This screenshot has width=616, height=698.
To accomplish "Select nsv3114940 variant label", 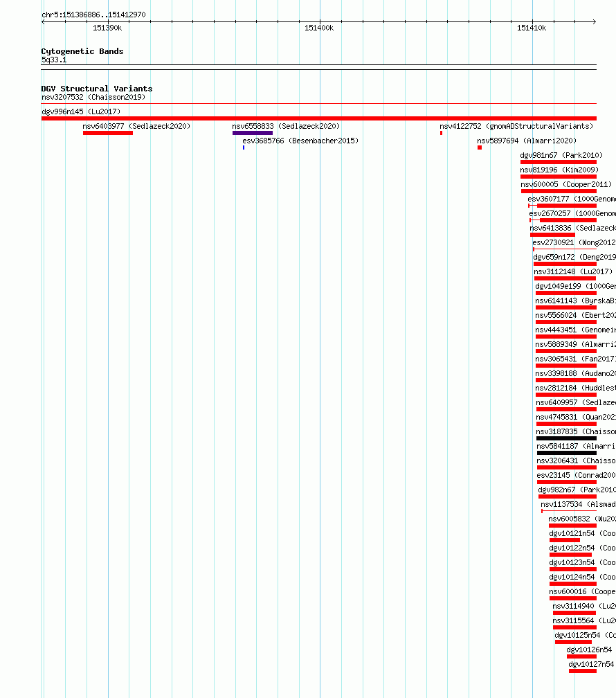I will (x=584, y=607).
